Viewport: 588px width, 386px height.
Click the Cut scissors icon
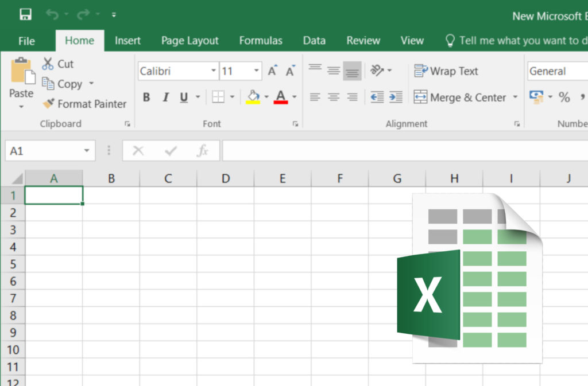tap(48, 64)
